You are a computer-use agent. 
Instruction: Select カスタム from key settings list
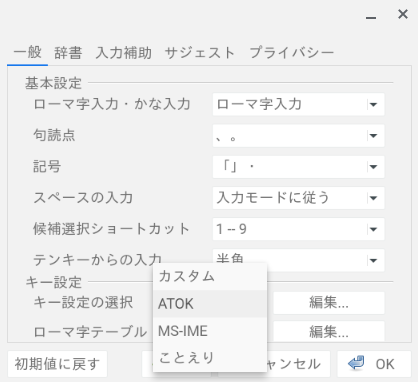point(210,276)
